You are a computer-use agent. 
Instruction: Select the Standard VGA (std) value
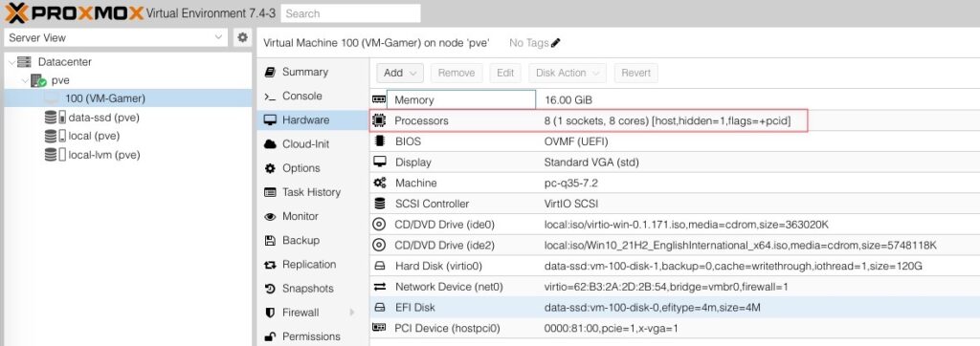coord(591,162)
